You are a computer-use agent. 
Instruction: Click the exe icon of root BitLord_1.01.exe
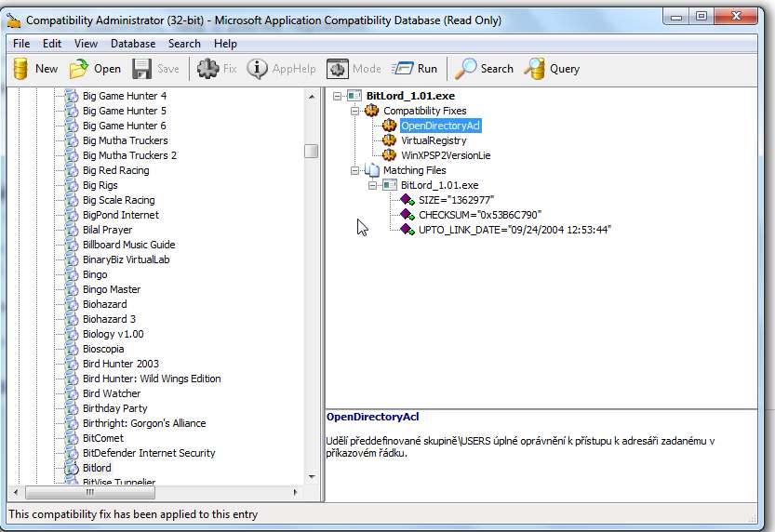pos(354,96)
